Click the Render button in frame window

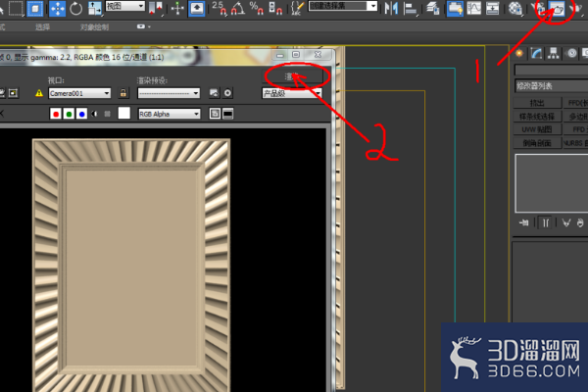point(292,76)
